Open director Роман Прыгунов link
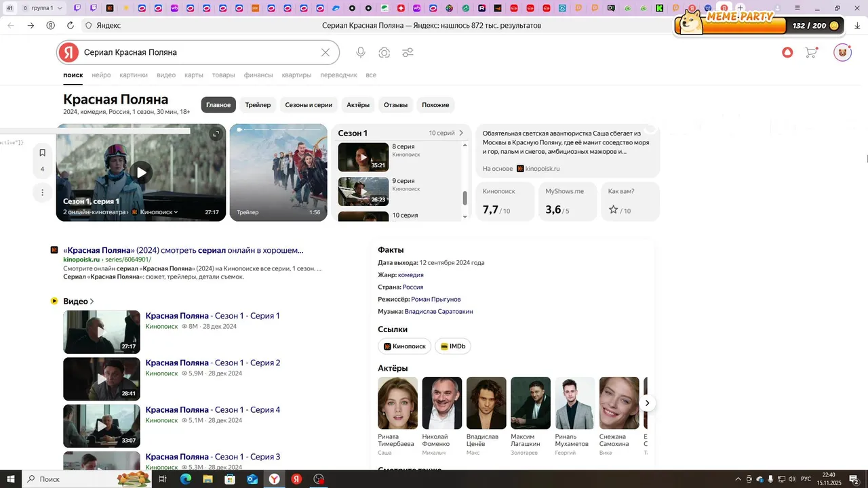This screenshot has width=868, height=488. 436,300
